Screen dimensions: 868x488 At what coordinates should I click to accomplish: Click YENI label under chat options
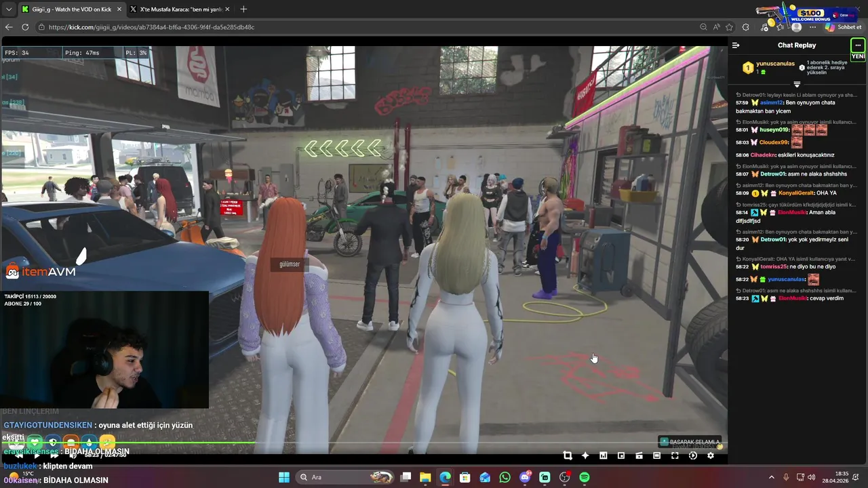858,56
